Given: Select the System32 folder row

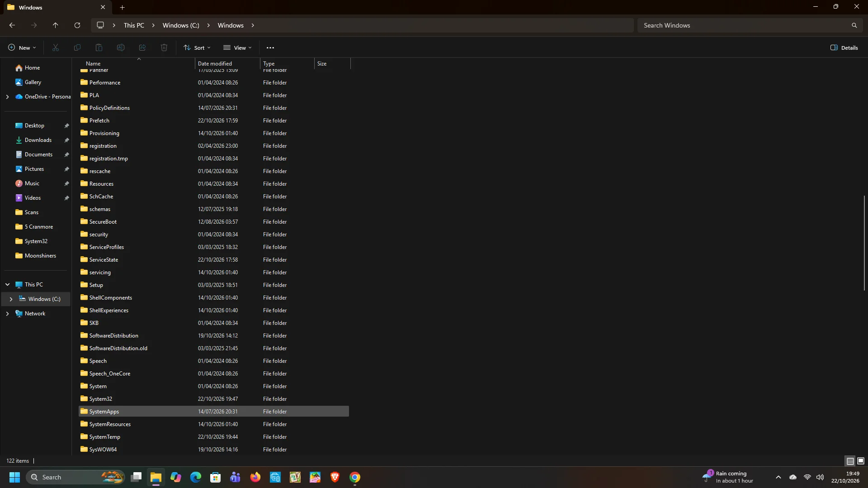Looking at the screenshot, I should [x=214, y=399].
